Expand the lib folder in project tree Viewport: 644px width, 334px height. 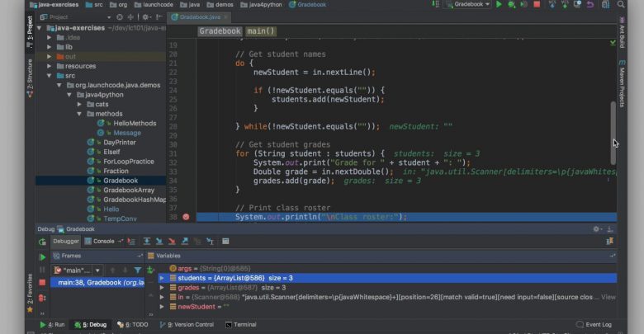coord(50,47)
